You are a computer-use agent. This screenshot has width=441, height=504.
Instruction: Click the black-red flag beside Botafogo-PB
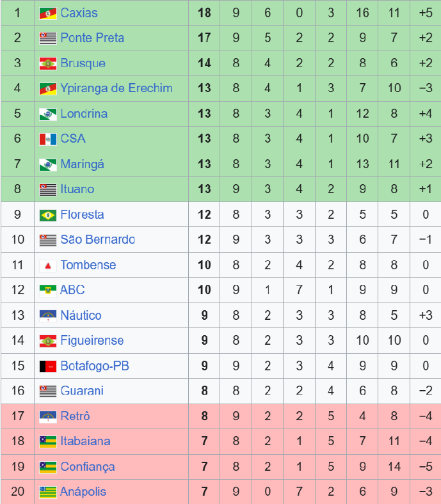coord(48,366)
